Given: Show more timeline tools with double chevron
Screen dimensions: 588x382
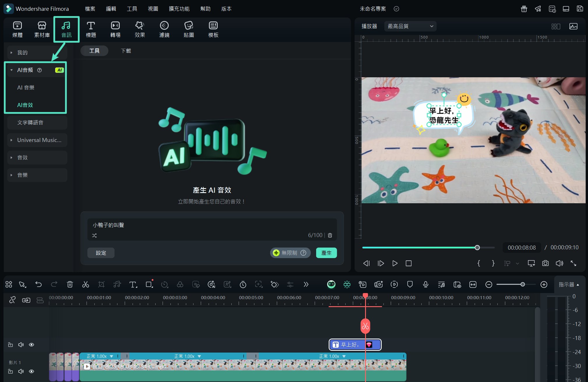Looking at the screenshot, I should [x=306, y=284].
